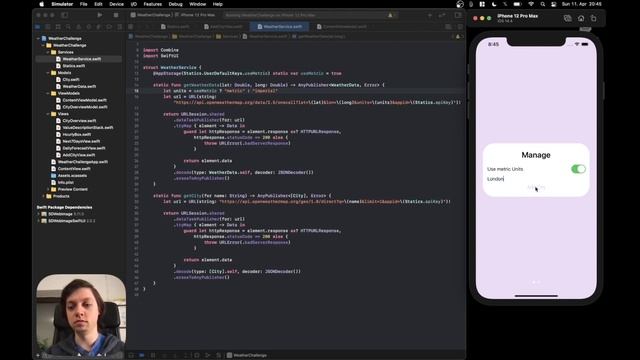Collapse the ViewModels folder
Image resolution: width=640 pixels, height=360 pixels.
point(48,93)
